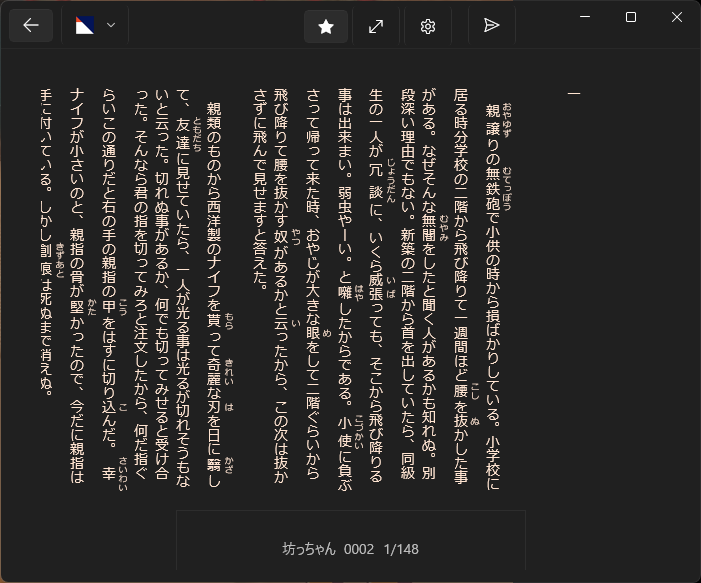Viewport: 701px width, 583px height.
Task: Click the book title 坊っちゃん in footer
Action: (x=309, y=549)
